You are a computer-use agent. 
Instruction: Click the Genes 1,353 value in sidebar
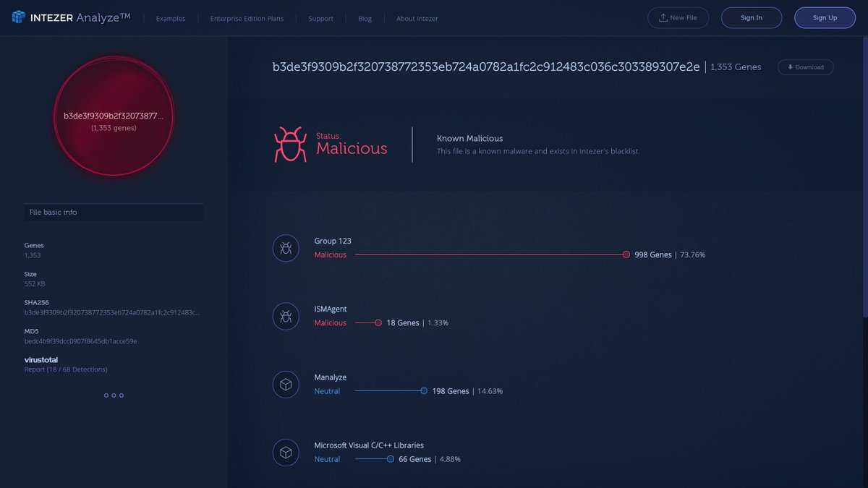pos(33,255)
